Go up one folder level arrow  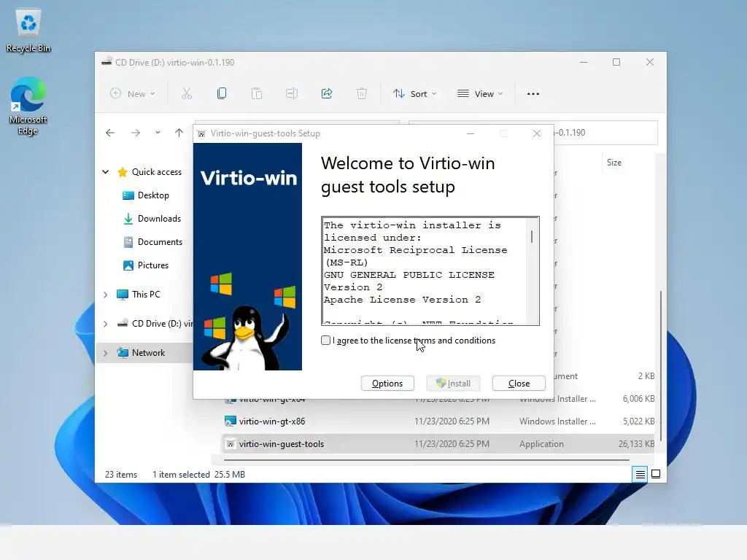click(x=179, y=133)
